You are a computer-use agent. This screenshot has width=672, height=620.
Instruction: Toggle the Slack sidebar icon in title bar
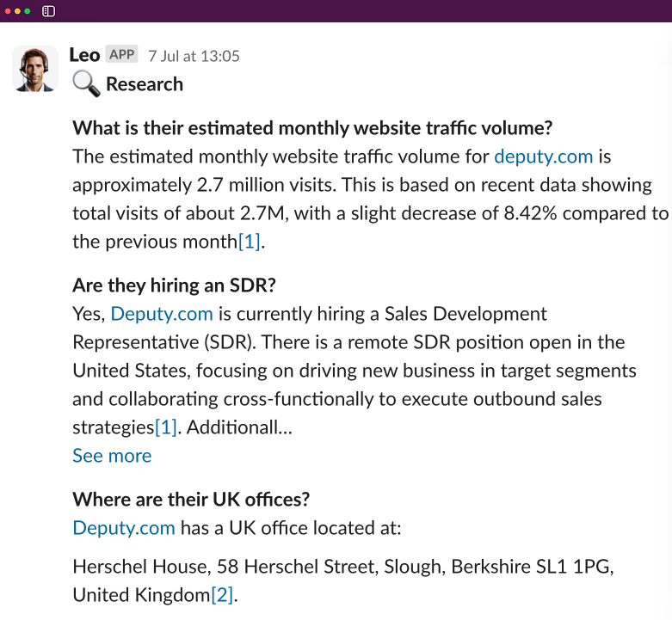point(48,11)
